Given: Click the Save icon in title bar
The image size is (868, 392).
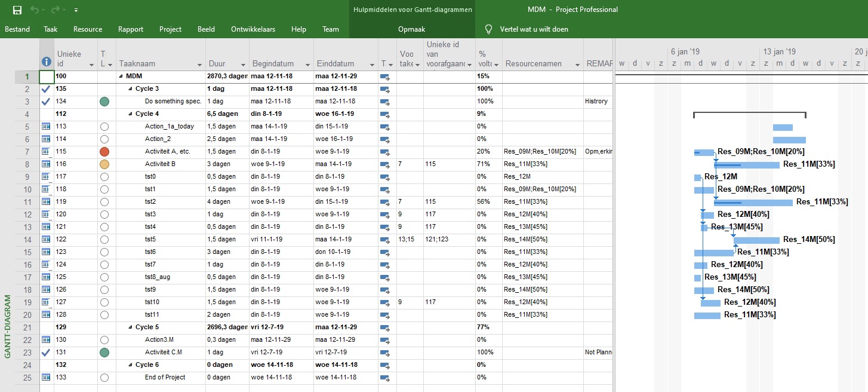Looking at the screenshot, I should point(17,10).
